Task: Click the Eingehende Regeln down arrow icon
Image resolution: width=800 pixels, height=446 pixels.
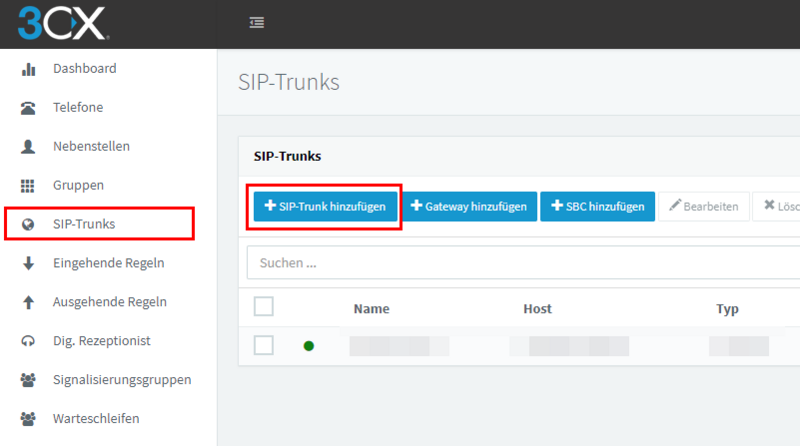Action: 29,263
